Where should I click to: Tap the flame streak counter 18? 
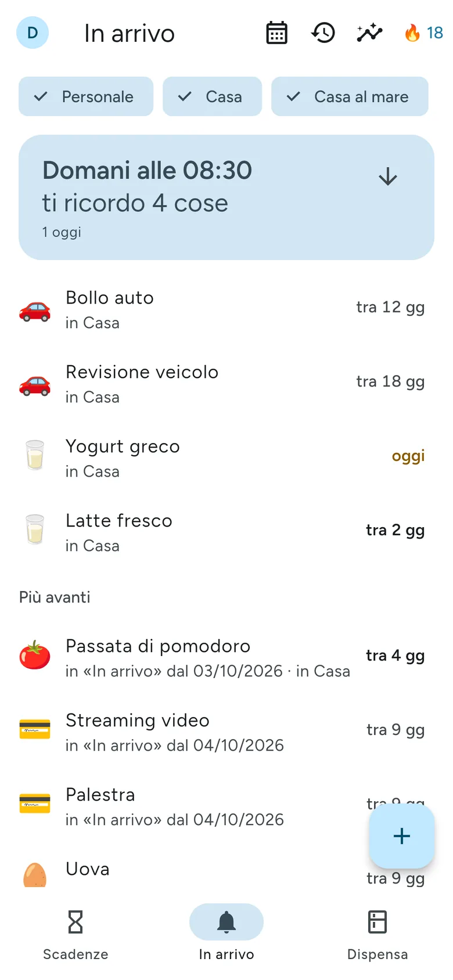point(424,33)
